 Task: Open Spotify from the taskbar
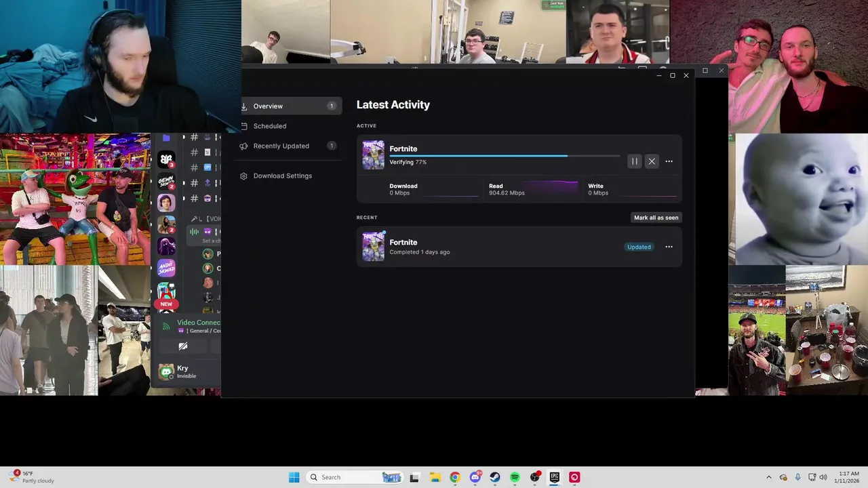coord(515,477)
